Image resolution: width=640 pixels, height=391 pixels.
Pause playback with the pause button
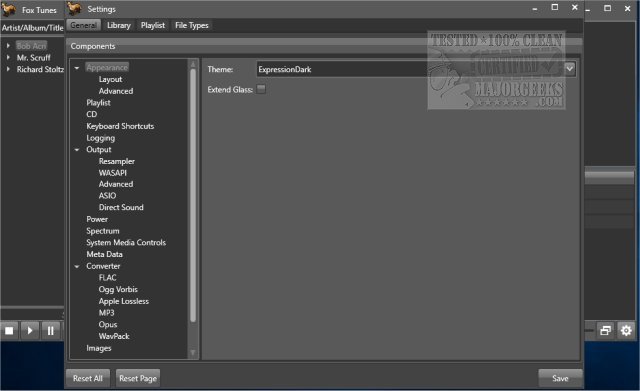click(x=51, y=330)
